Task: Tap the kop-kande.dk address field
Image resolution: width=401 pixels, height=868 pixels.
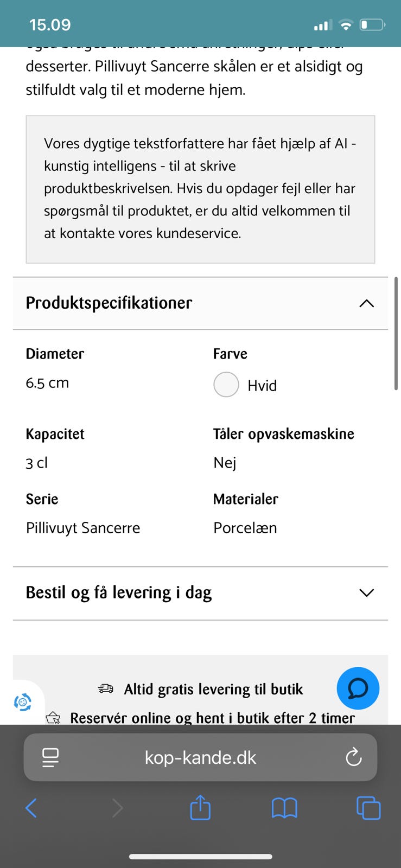Action: tap(200, 757)
